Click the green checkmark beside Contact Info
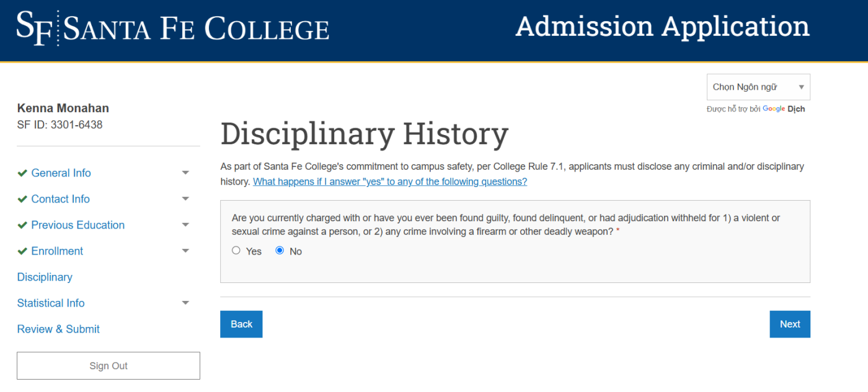Viewport: 868px width, 392px height. click(22, 199)
